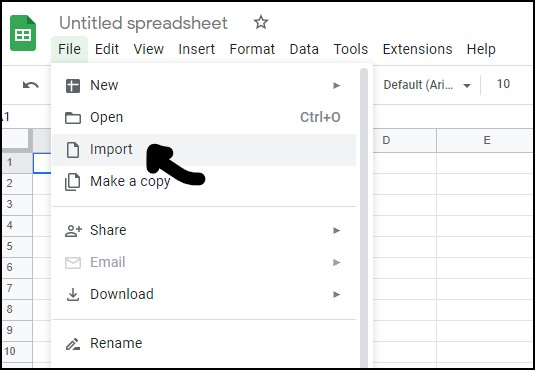
Task: Click the Share person-plus icon
Action: [x=73, y=231]
